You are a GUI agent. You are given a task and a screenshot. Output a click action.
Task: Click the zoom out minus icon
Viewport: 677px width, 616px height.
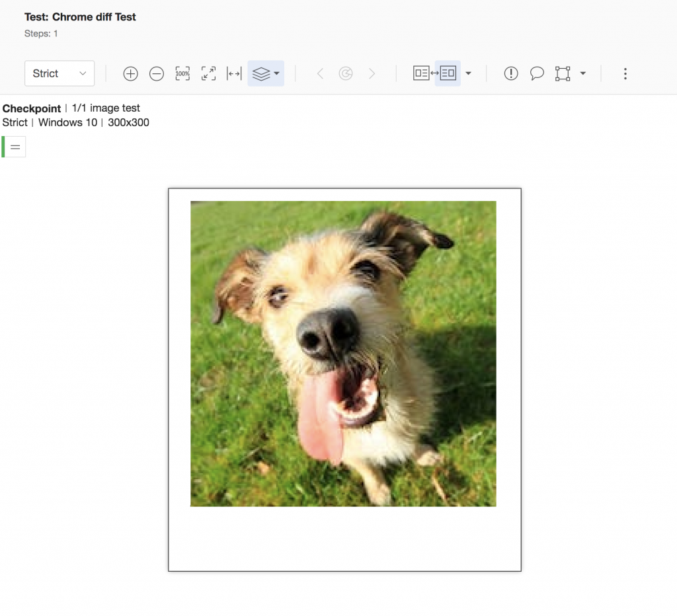click(x=157, y=73)
